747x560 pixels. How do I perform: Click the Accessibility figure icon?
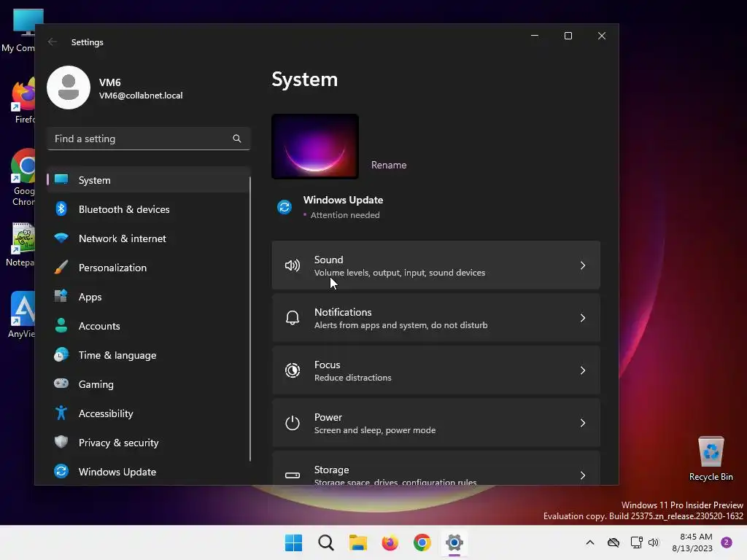click(61, 413)
